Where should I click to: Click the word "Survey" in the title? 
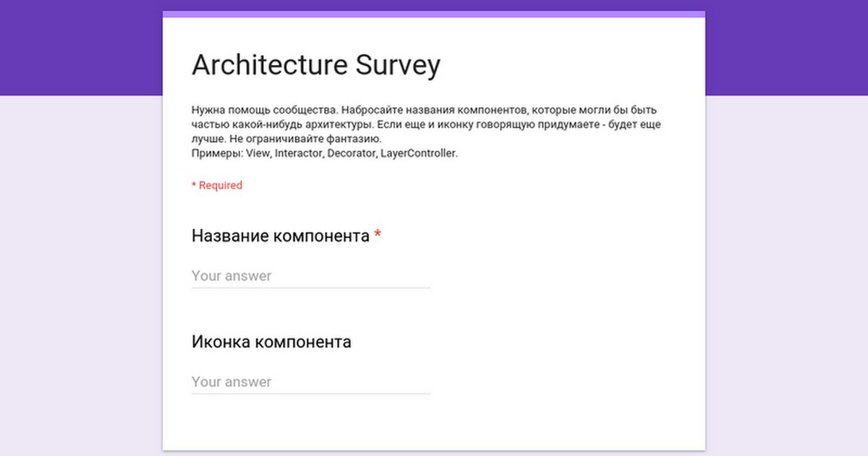(x=398, y=65)
